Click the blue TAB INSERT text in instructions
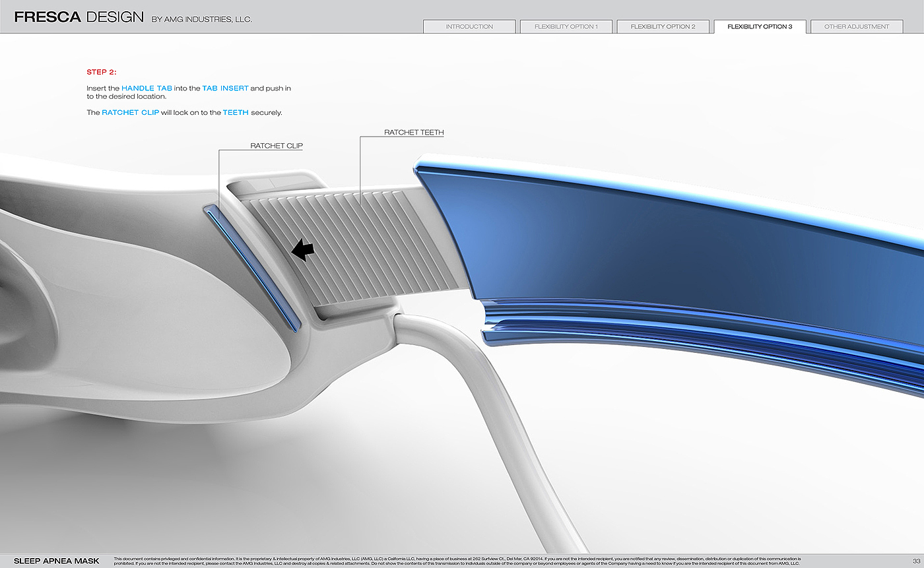Viewport: 924px width, 568px height. point(225,88)
